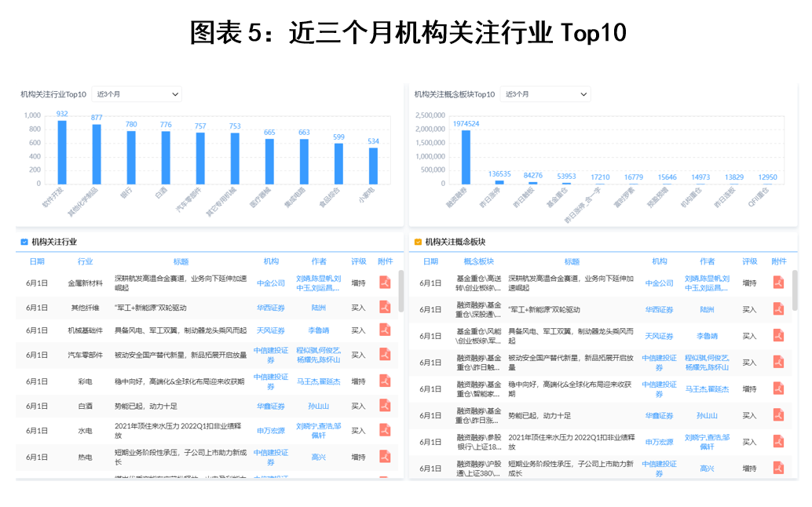This screenshot has height=507, width=812.
Task: Click the blue icon beside 机构关注行业 heading
Action: (24, 242)
